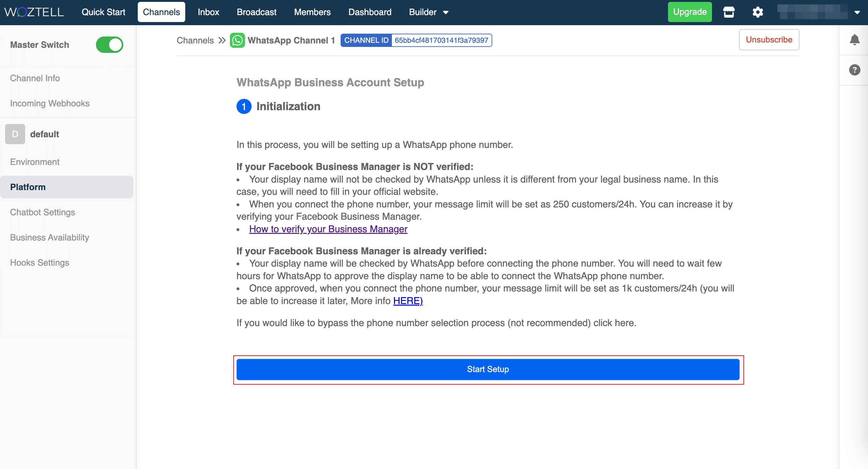Follow the HERE) more info link

tap(408, 301)
